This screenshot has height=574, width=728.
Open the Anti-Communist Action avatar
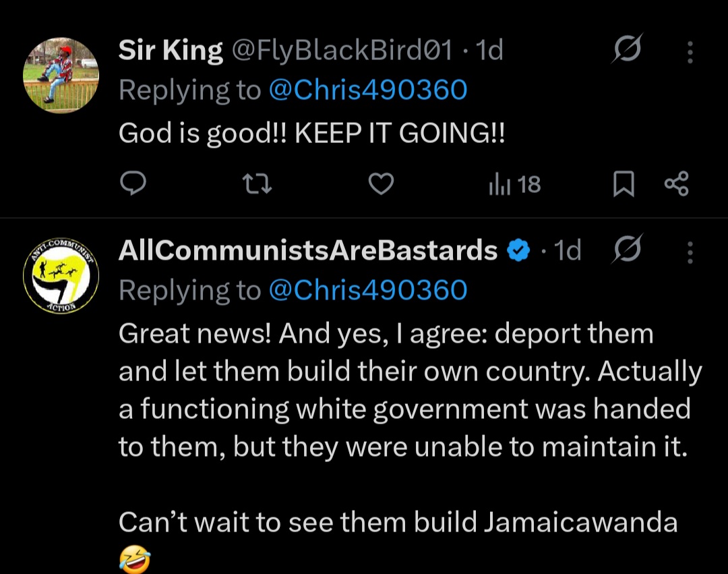pos(61,275)
